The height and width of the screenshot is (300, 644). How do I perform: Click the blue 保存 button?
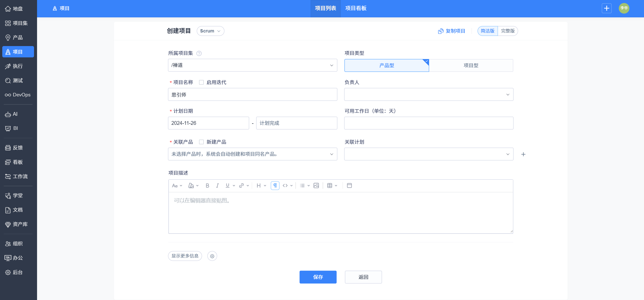point(318,277)
